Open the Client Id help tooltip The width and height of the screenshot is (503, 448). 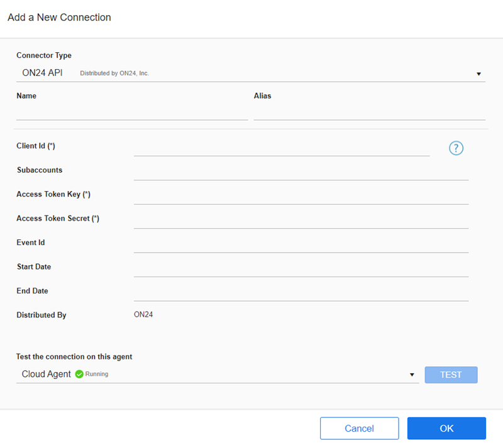(456, 148)
